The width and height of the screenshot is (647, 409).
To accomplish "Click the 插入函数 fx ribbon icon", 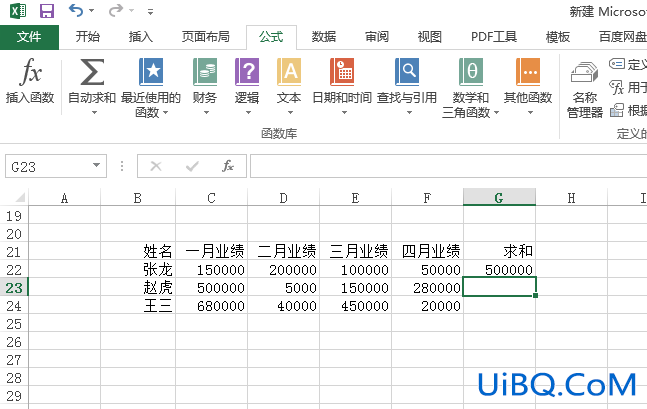I will (x=30, y=71).
